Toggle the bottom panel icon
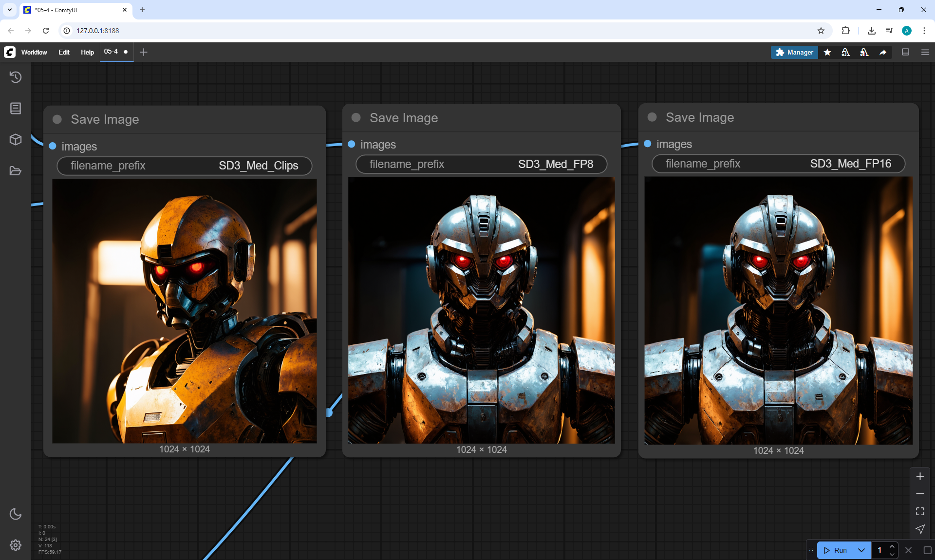 coord(905,52)
